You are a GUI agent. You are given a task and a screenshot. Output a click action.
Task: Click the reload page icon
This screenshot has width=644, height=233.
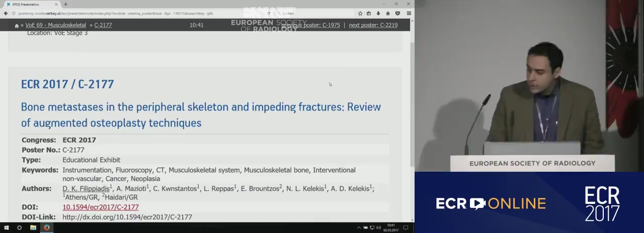[268, 14]
